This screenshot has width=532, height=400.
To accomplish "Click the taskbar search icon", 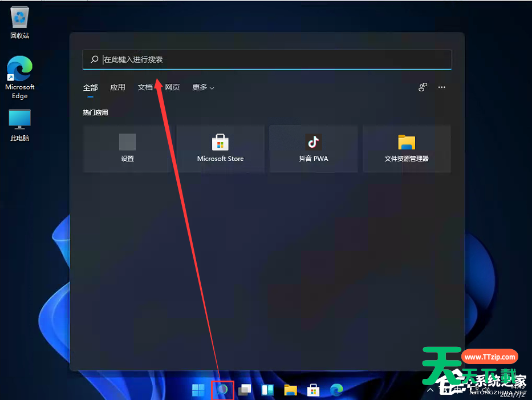I will pyautogui.click(x=222, y=390).
